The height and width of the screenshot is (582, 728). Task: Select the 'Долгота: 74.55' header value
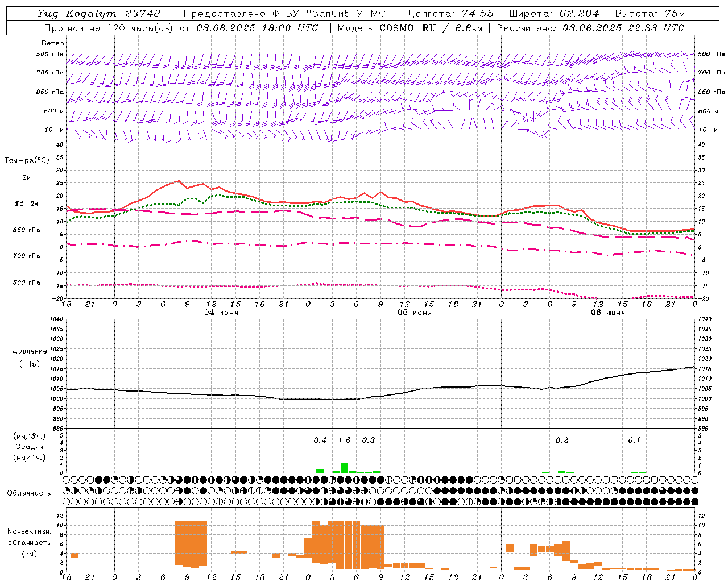[x=450, y=13]
